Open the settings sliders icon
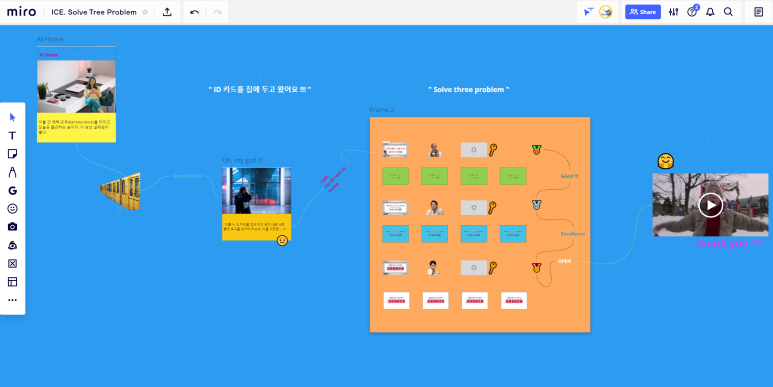The image size is (773, 387). pos(673,12)
